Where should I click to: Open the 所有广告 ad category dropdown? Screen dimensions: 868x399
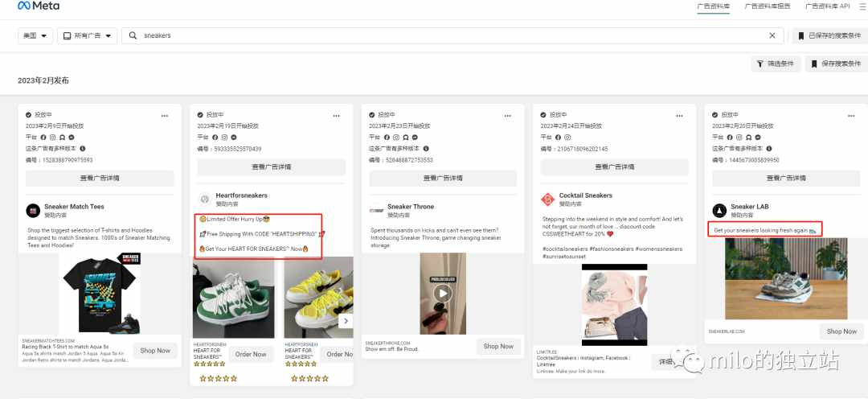87,35
